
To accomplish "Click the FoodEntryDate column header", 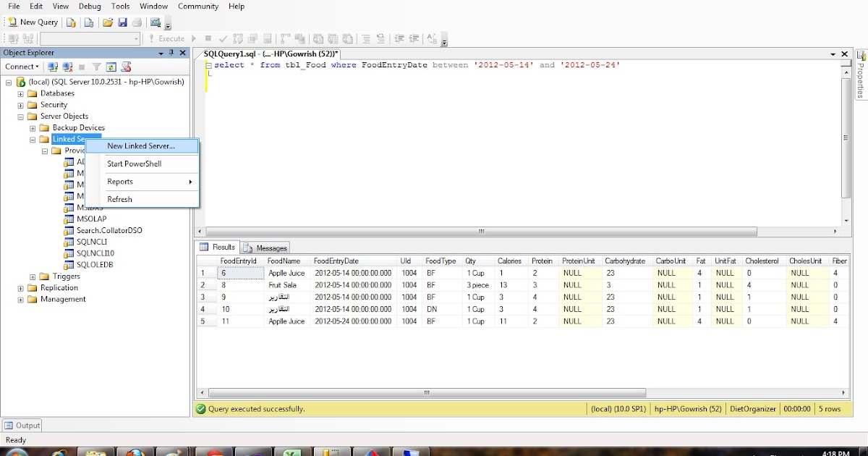I will pos(353,261).
